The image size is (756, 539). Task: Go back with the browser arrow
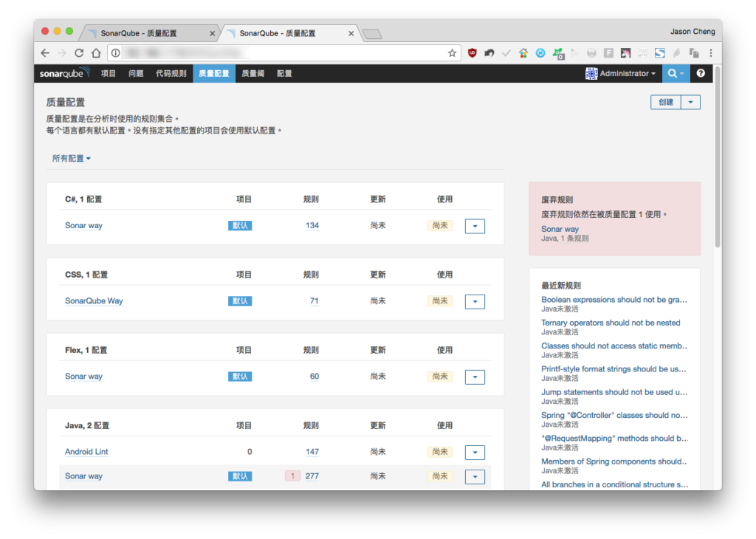click(x=45, y=53)
